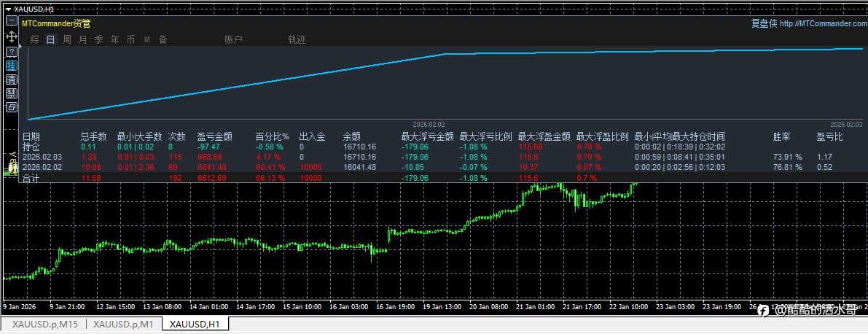Click the 60.41 % percentage cell

[x=269, y=167]
